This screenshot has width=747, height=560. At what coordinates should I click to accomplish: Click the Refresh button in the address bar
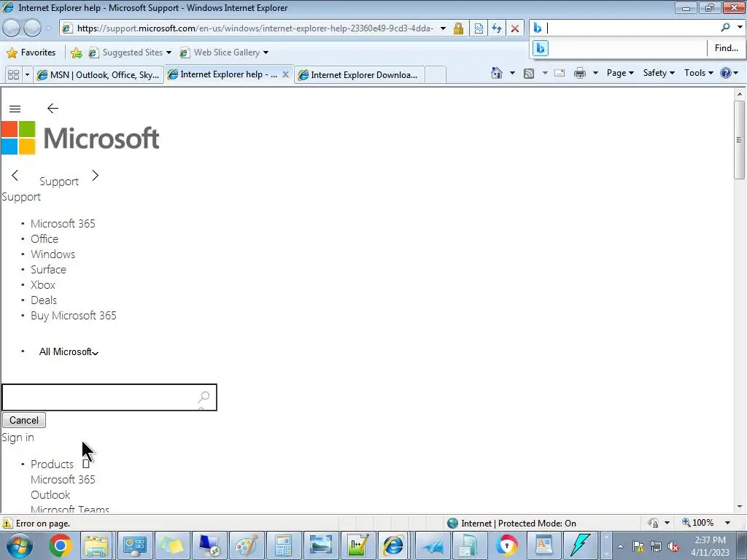click(497, 28)
